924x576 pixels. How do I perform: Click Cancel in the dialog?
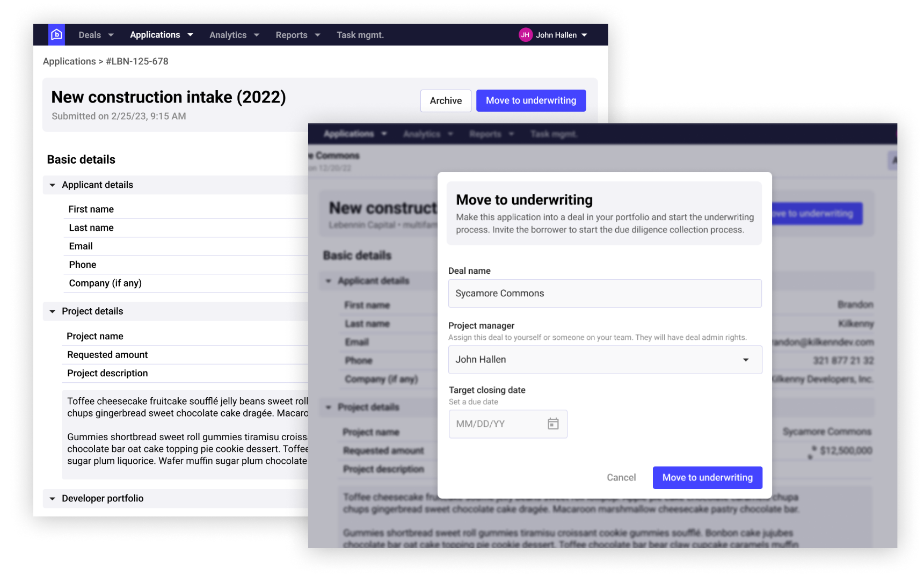point(621,477)
